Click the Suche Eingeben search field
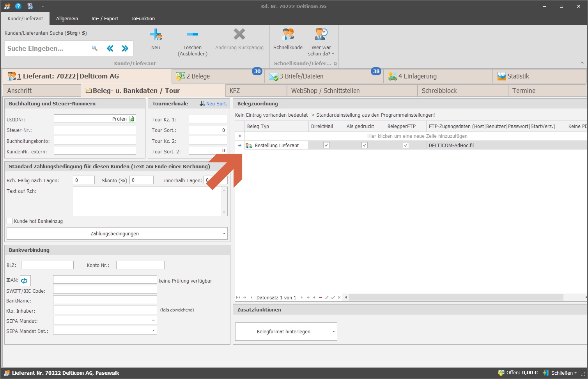Viewport: 588px width, 379px height. (x=47, y=48)
